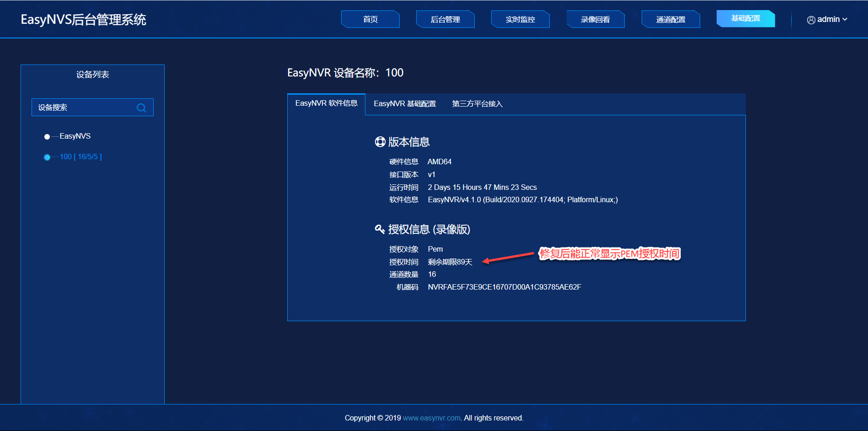868x431 pixels.
Task: Click the admin user avatar icon
Action: tap(811, 20)
